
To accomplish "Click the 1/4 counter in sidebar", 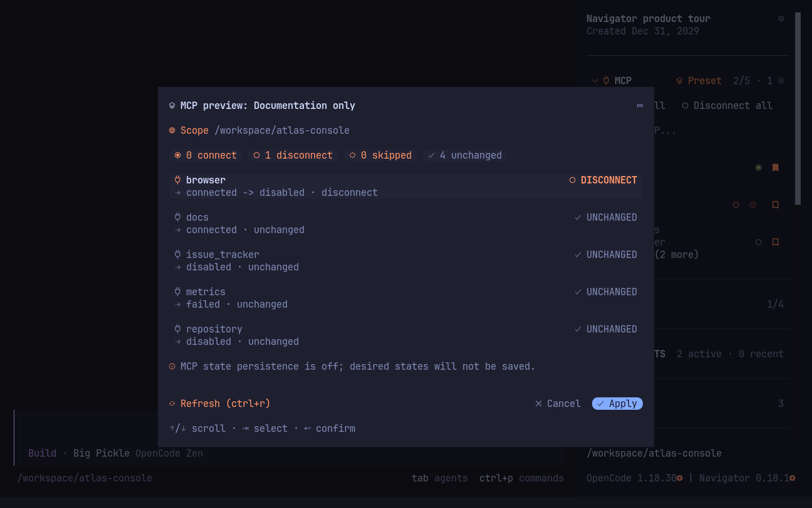I will point(775,304).
